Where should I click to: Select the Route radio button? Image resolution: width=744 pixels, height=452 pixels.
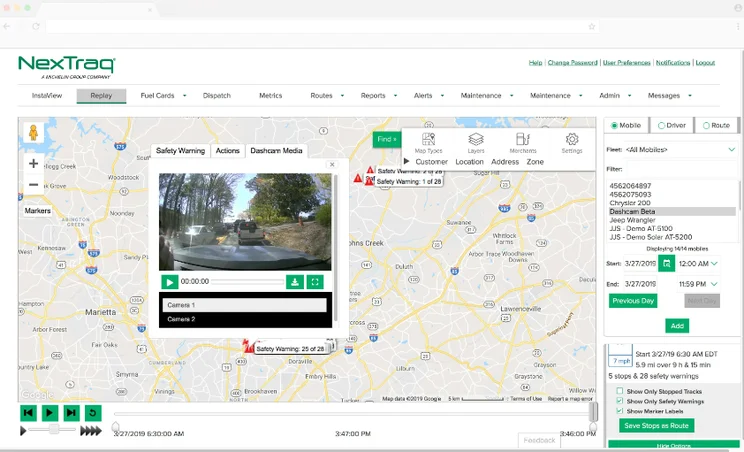point(706,126)
